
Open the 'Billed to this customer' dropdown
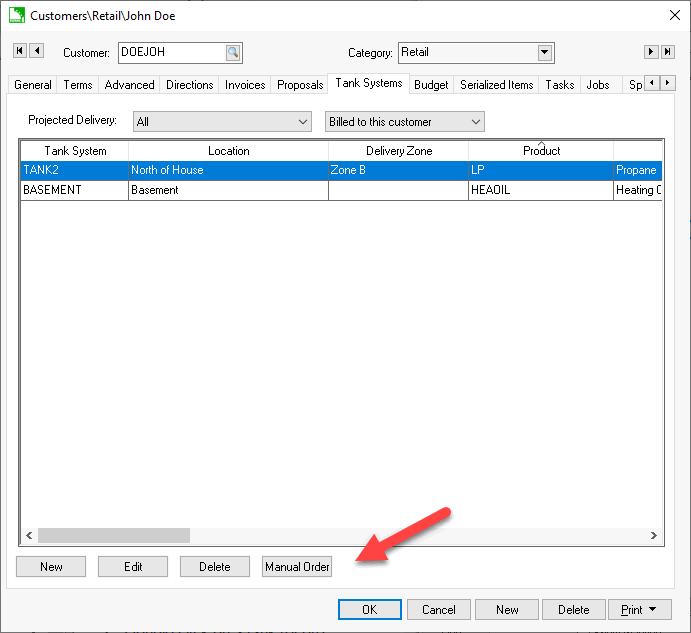476,122
